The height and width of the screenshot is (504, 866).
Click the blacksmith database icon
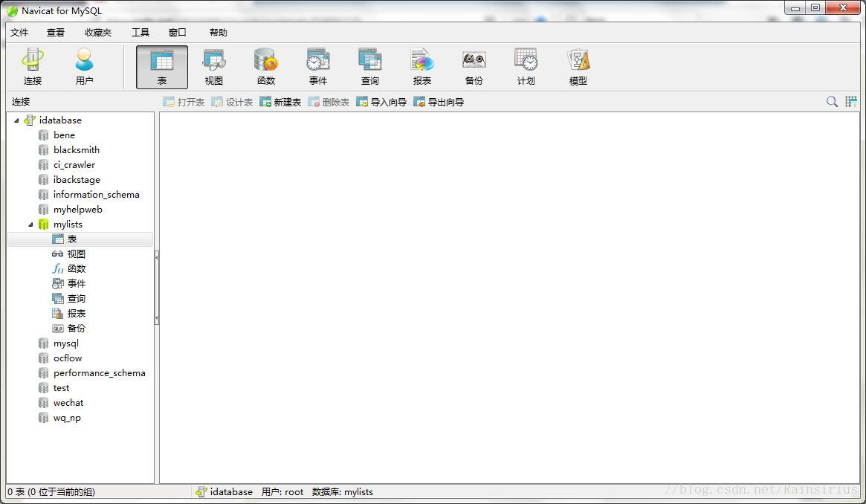pyautogui.click(x=44, y=150)
